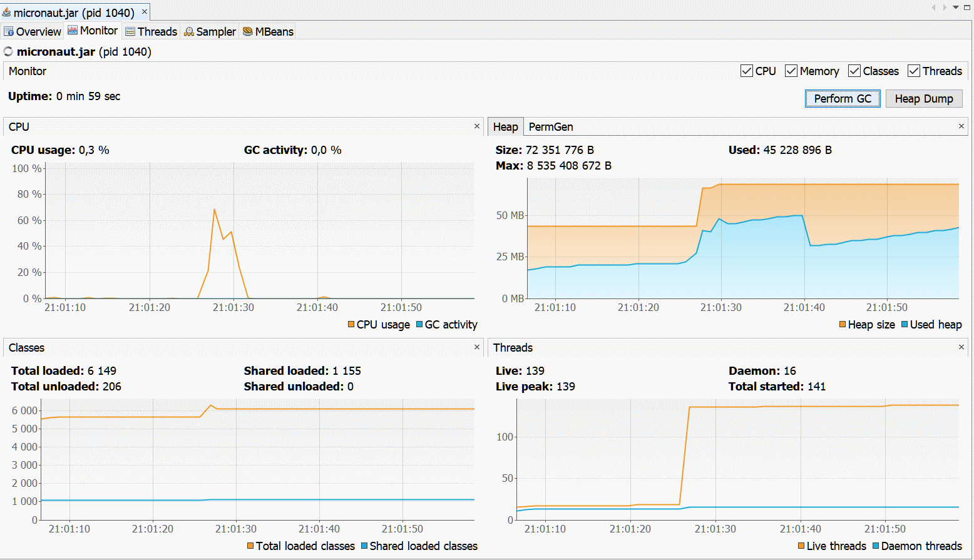This screenshot has width=974, height=560.
Task: Click the 'GC activity: 0,0 %' value
Action: click(x=293, y=150)
